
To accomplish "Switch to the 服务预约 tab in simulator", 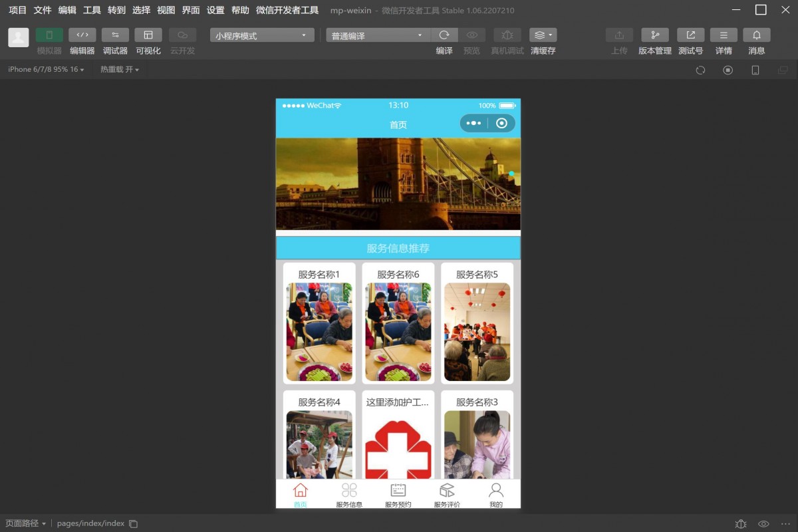I will tap(398, 494).
